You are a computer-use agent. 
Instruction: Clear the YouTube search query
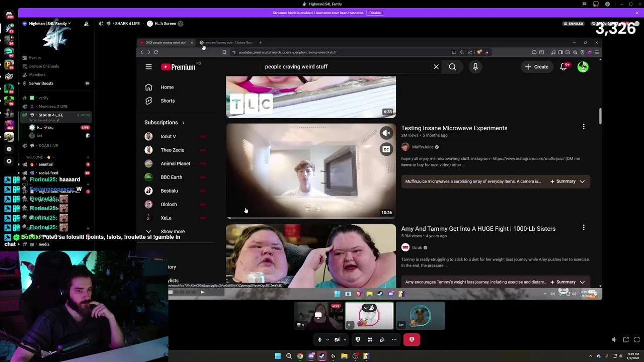click(436, 67)
